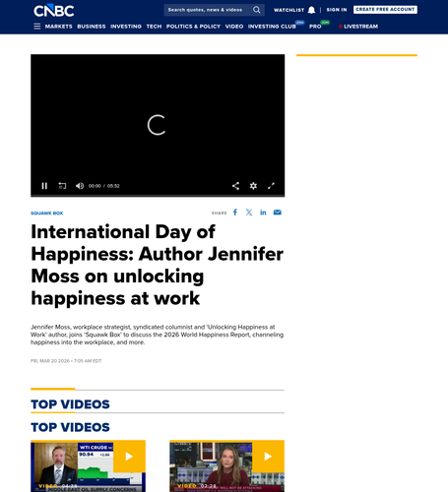This screenshot has width=448, height=492.
Task: Play the WTI Crude video thumbnail
Action: click(x=88, y=466)
